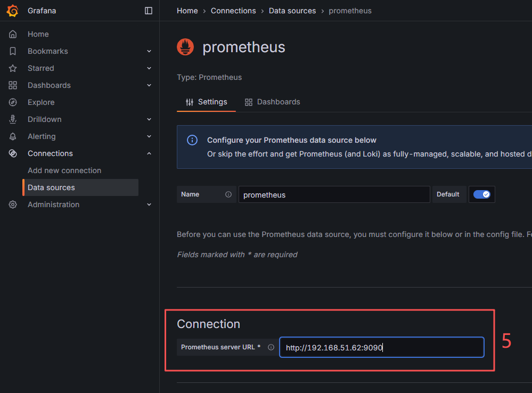Click the info icon next to Name
The width and height of the screenshot is (532, 393).
pyautogui.click(x=228, y=194)
